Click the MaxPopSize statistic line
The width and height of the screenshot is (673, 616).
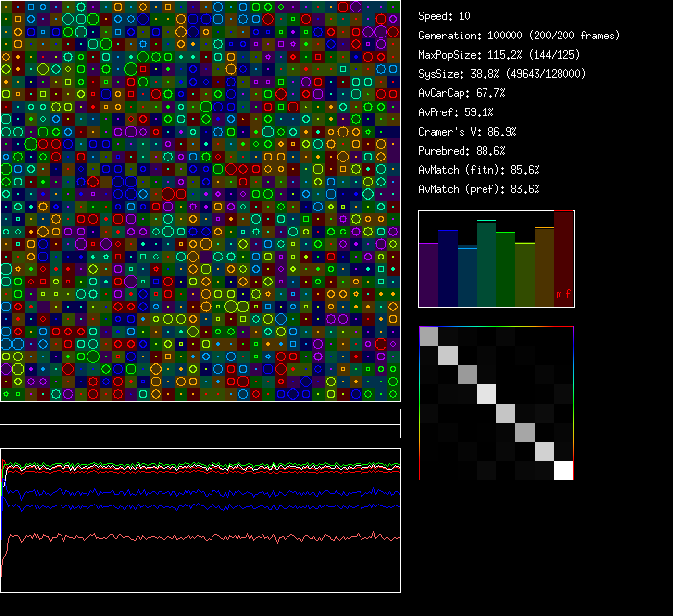[x=498, y=55]
